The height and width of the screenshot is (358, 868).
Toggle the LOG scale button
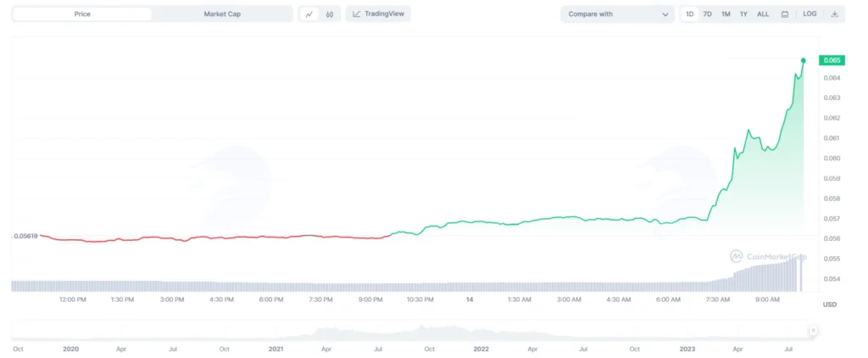coord(810,14)
